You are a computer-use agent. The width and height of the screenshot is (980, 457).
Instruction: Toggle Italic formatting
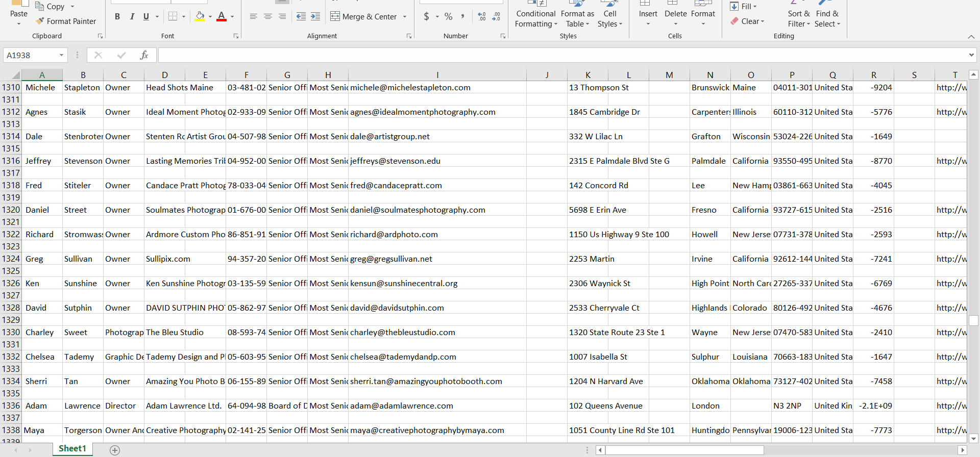pos(132,17)
